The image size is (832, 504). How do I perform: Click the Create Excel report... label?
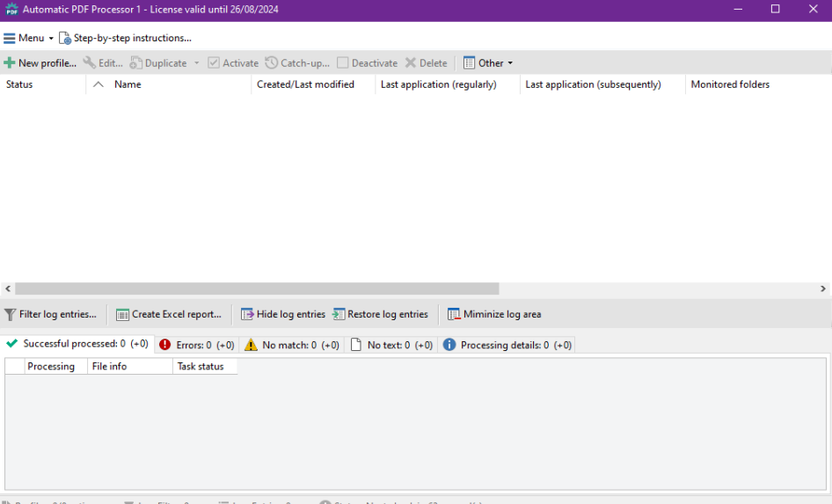click(x=177, y=314)
